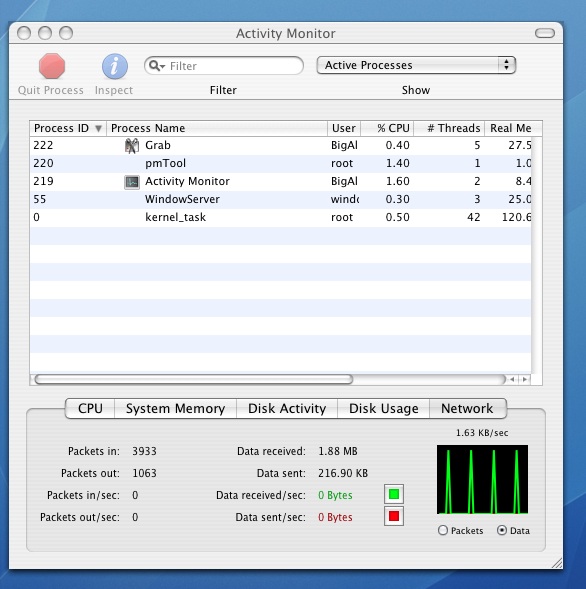The width and height of the screenshot is (586, 589).
Task: Click the red data sent color swatch
Action: (394, 516)
